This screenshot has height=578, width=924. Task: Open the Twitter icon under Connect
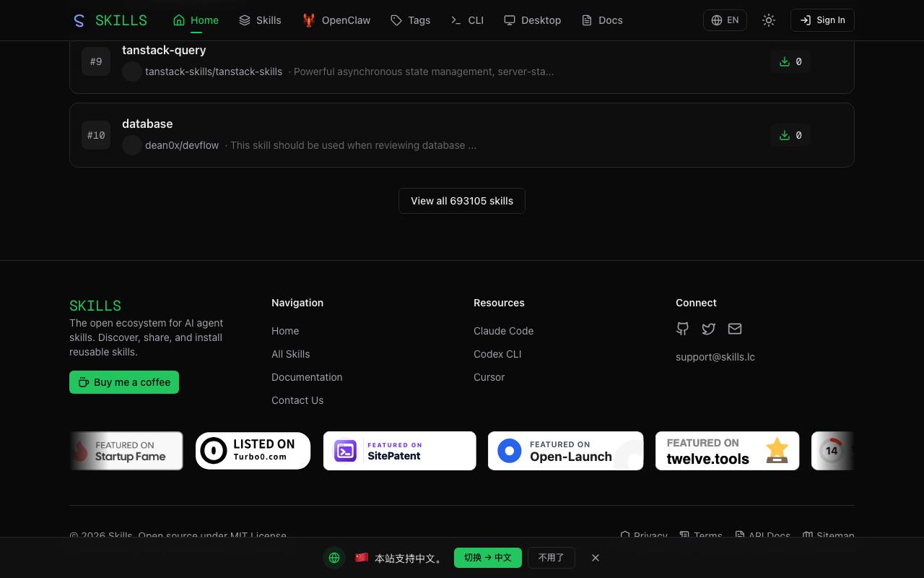click(x=708, y=329)
